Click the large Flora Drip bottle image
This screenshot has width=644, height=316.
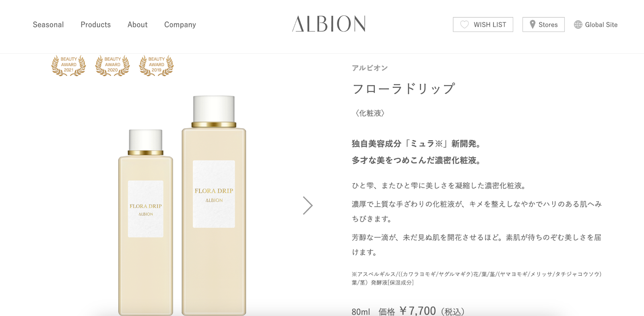coord(214,206)
